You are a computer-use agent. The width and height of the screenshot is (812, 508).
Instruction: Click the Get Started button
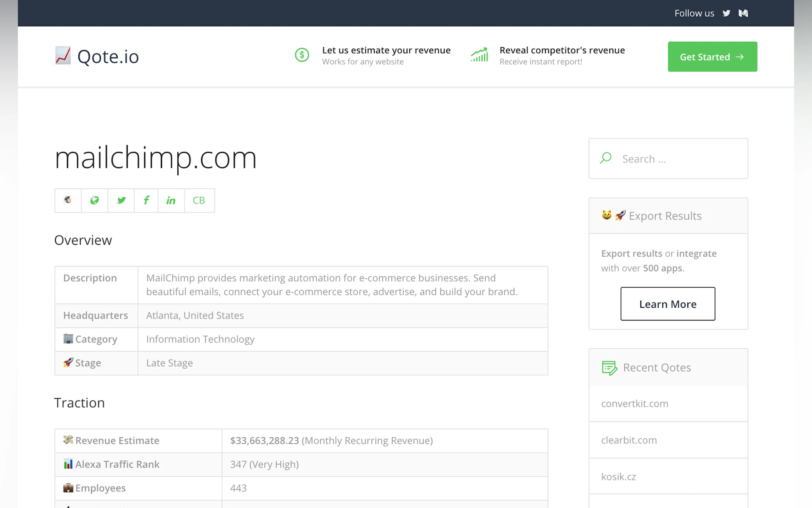(x=712, y=56)
